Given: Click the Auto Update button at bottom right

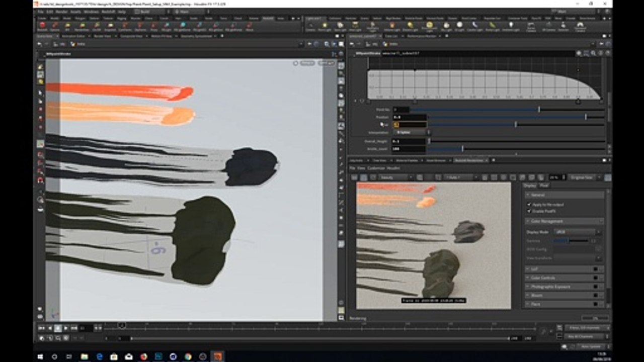Looking at the screenshot, I should tap(590, 346).
